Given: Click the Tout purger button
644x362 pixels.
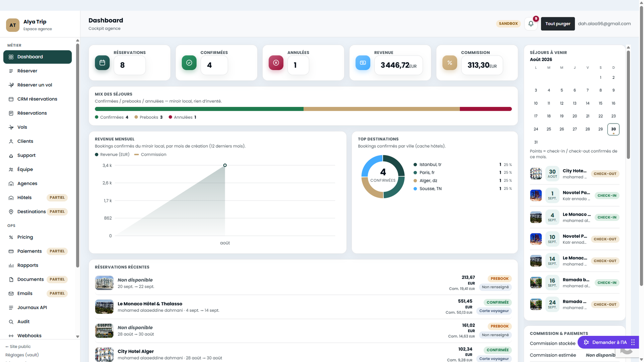Looking at the screenshot, I should point(558,24).
